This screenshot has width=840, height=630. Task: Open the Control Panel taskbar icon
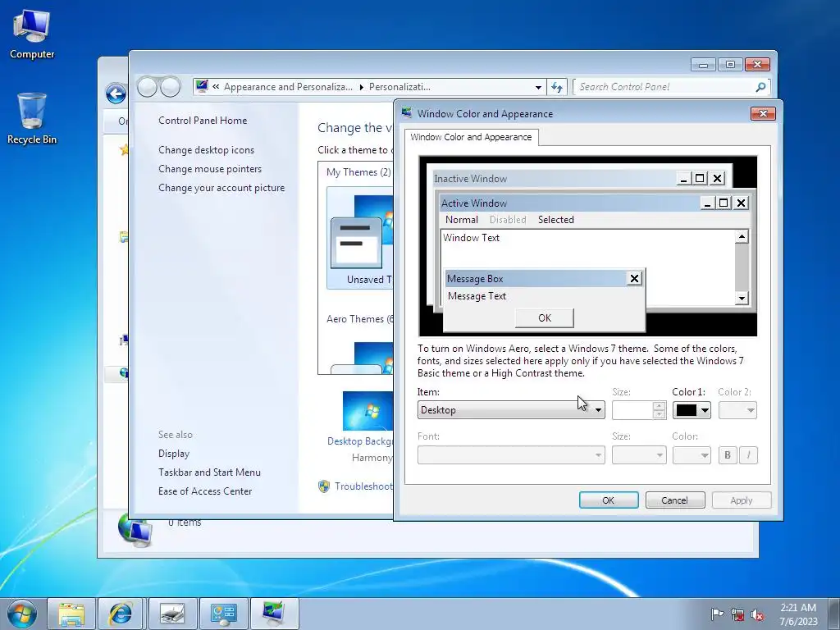coord(223,614)
